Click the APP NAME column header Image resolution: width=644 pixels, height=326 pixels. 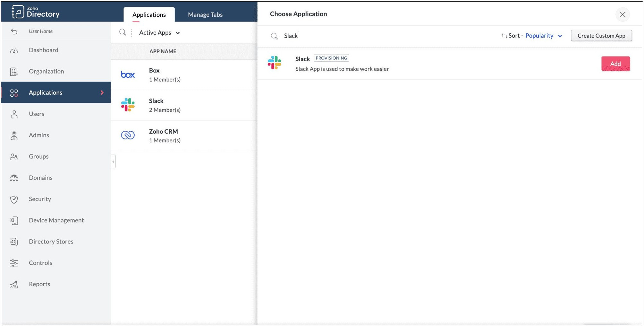click(163, 51)
